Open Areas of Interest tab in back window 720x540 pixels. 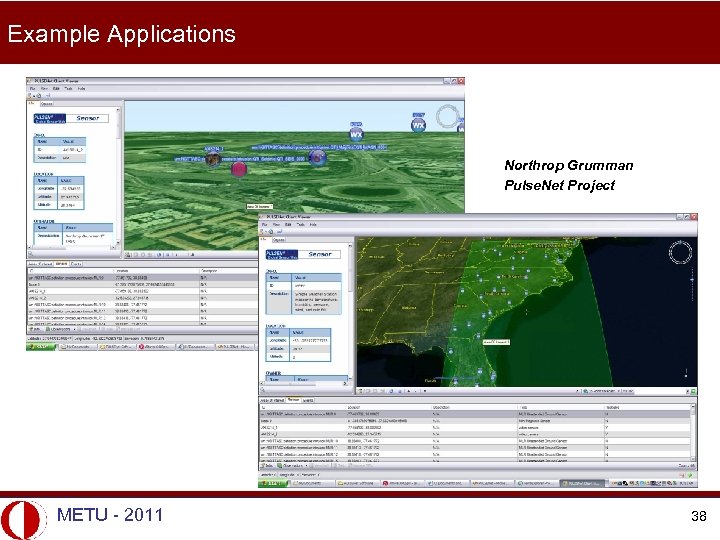point(40,264)
